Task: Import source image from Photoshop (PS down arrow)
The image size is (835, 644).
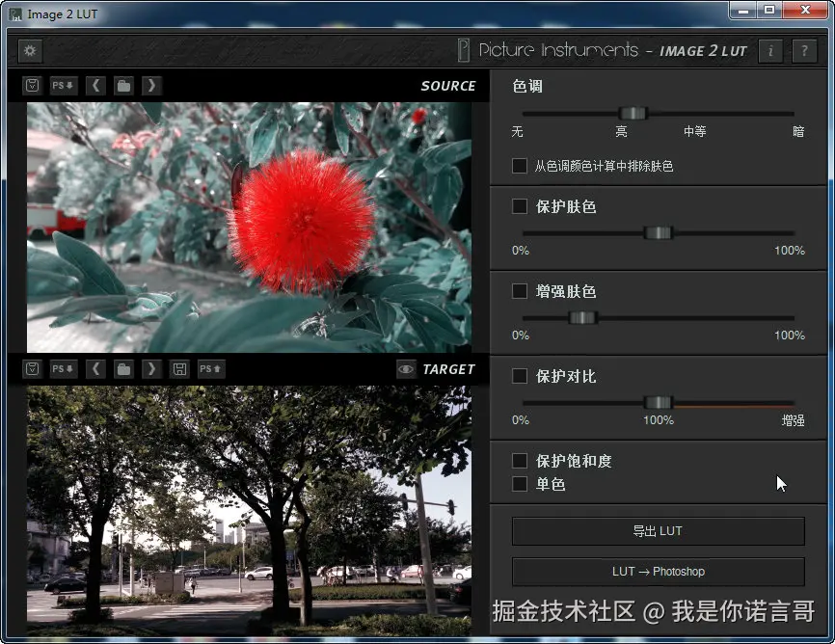Action: click(x=63, y=85)
